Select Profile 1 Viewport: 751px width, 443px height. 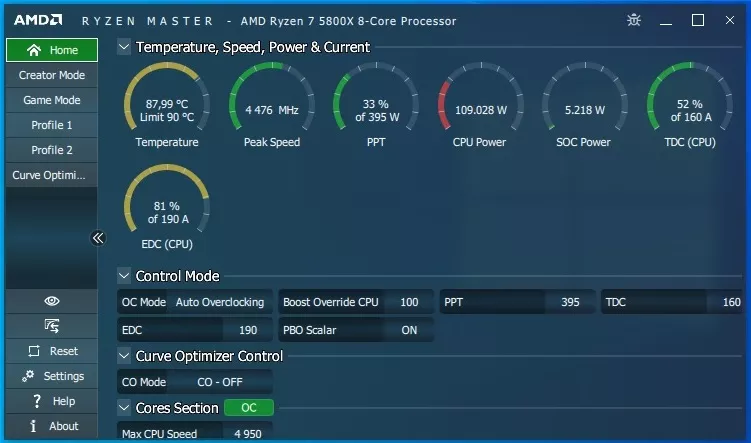52,125
